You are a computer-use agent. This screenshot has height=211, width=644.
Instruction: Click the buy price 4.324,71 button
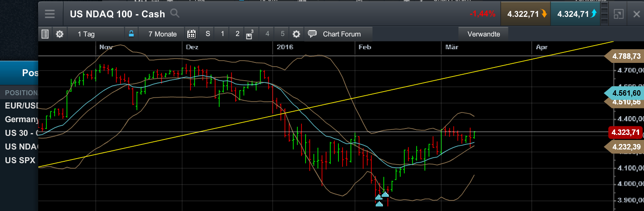coord(575,14)
